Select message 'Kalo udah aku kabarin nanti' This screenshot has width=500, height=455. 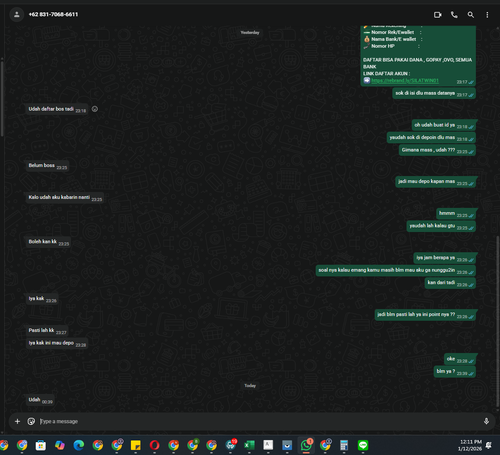[x=65, y=197]
